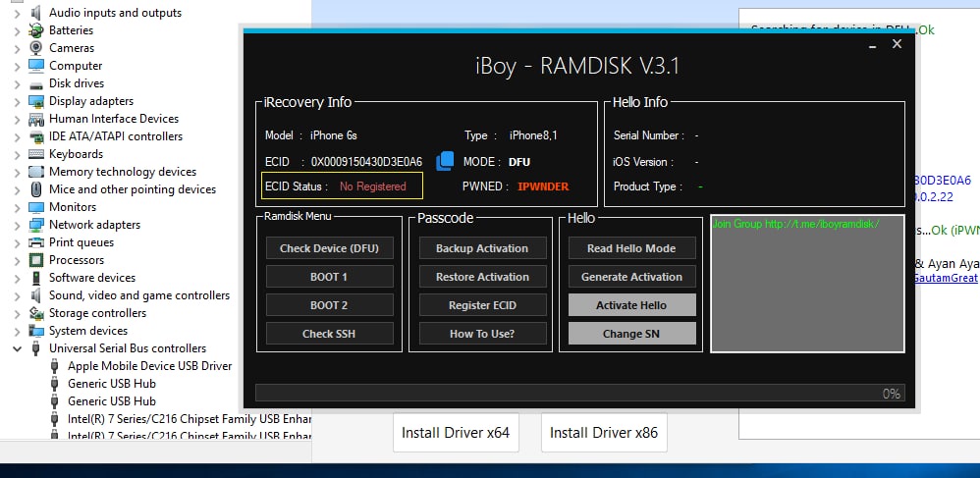
Task: Click the System devices icon
Action: click(36, 331)
